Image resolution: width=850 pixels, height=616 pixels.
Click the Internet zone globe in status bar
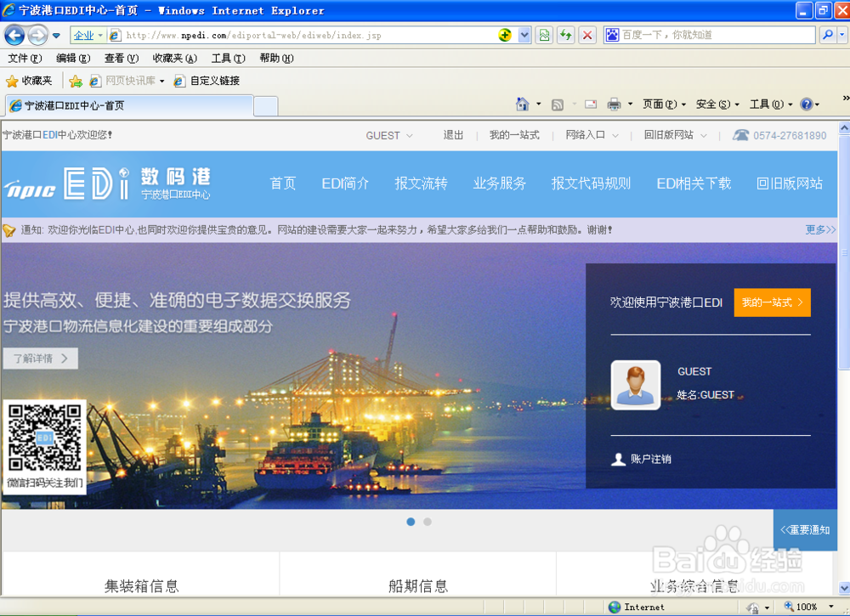[615, 607]
